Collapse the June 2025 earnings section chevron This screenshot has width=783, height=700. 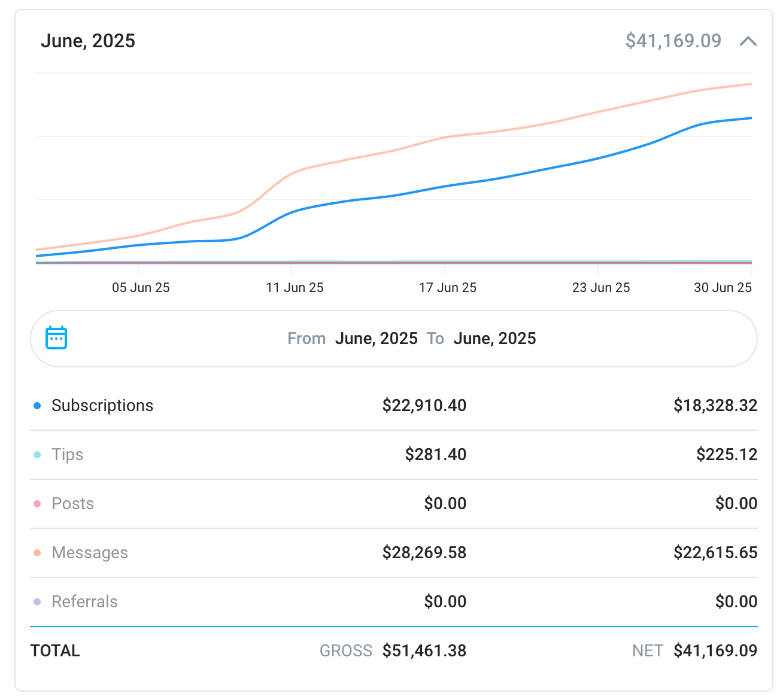pyautogui.click(x=748, y=41)
